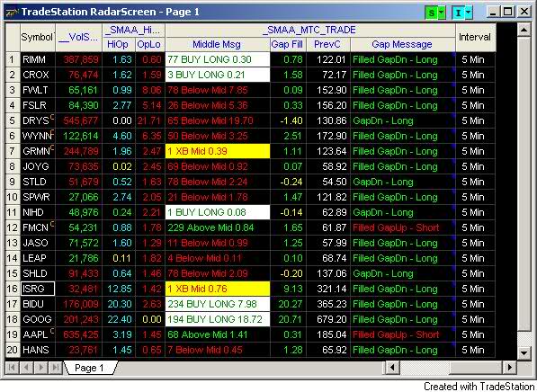
Task: Click the green S symbol link button
Action: (432, 13)
